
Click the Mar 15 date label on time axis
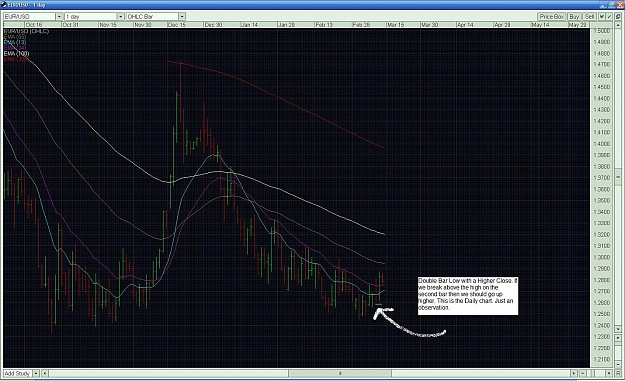[395, 25]
